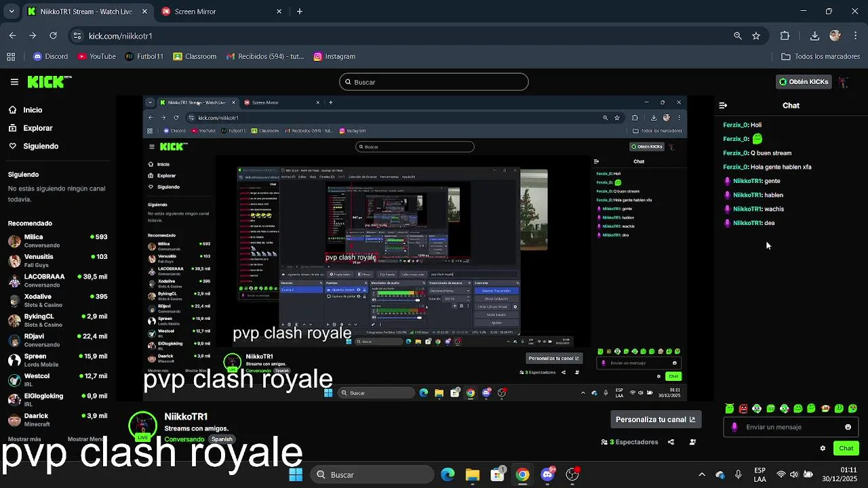Image resolution: width=868 pixels, height=488 pixels.
Task: Open Milica recommended channel
Action: (x=58, y=241)
